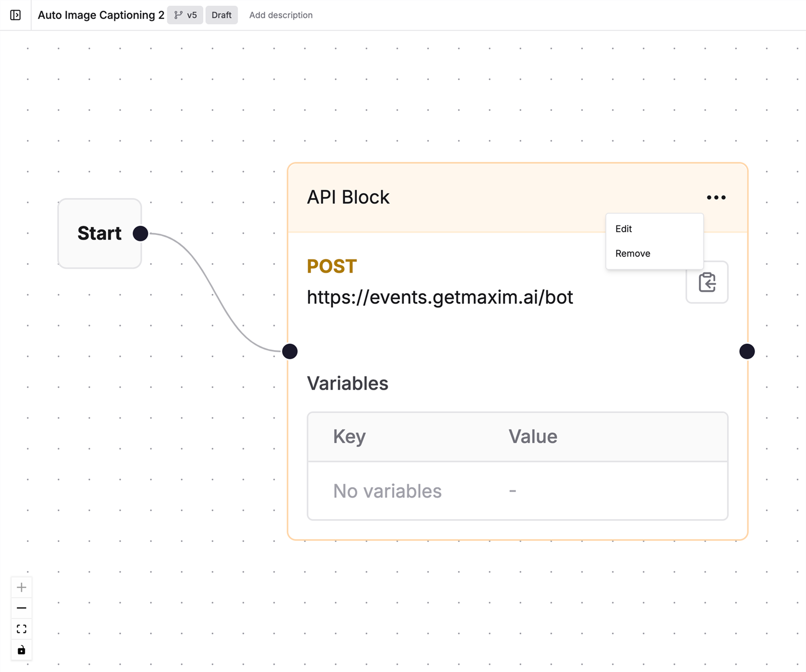The height and width of the screenshot is (672, 806).
Task: Click the title Auto Image Captioning 2
Action: 102,15
